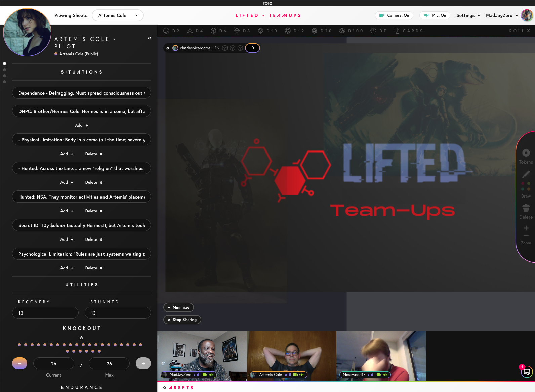Click the Recovery value field
Screen dimensions: 535x392
pyautogui.click(x=45, y=313)
